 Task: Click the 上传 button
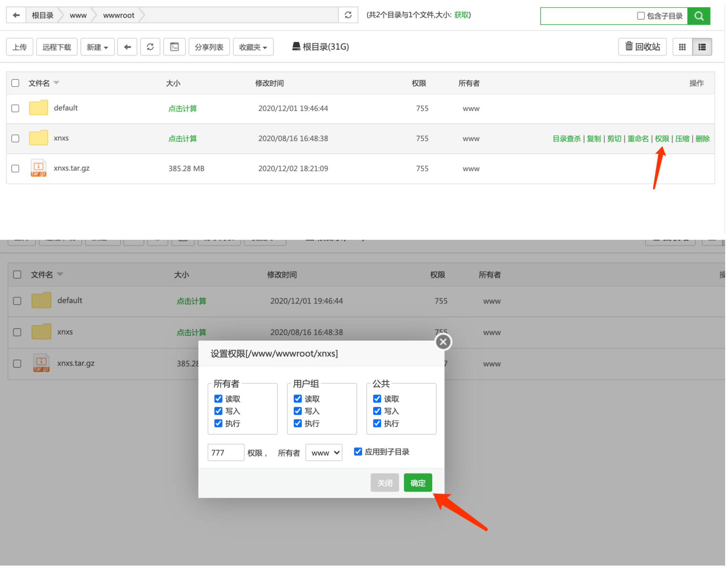tap(20, 47)
